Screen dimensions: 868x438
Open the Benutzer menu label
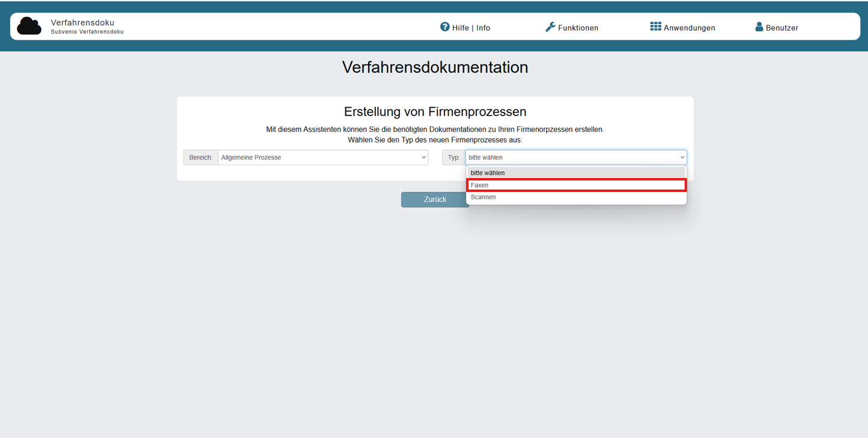click(782, 28)
